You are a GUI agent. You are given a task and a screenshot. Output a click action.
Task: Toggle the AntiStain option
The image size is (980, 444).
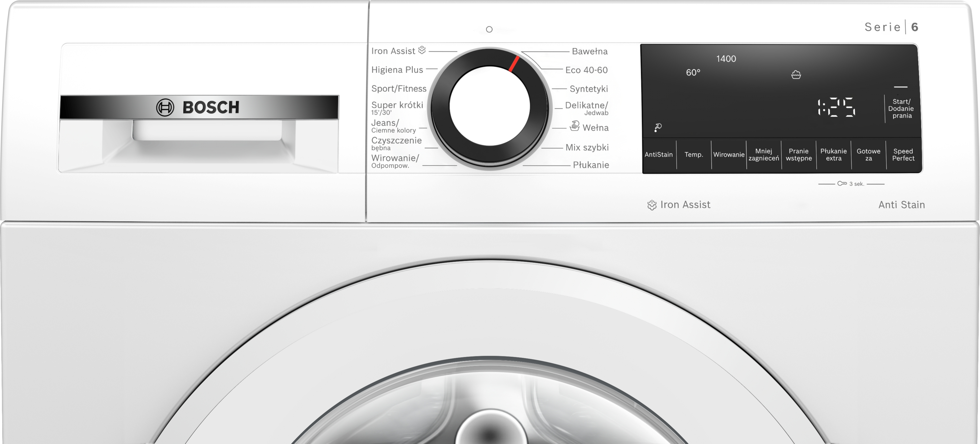659,155
